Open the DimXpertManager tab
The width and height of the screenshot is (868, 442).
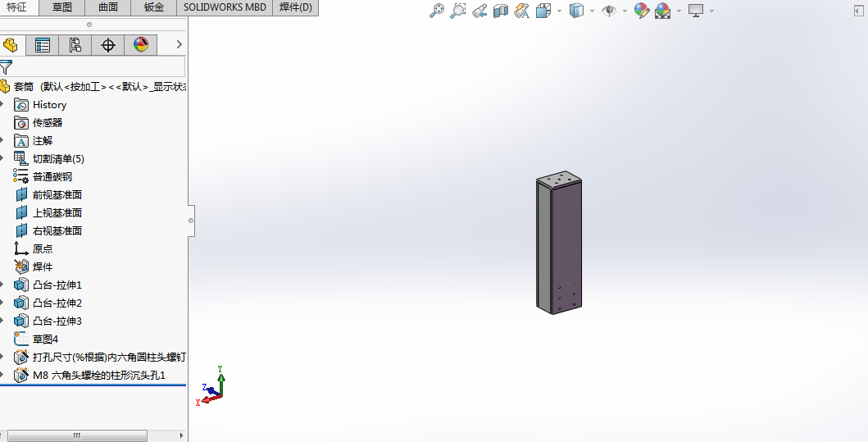(x=108, y=45)
